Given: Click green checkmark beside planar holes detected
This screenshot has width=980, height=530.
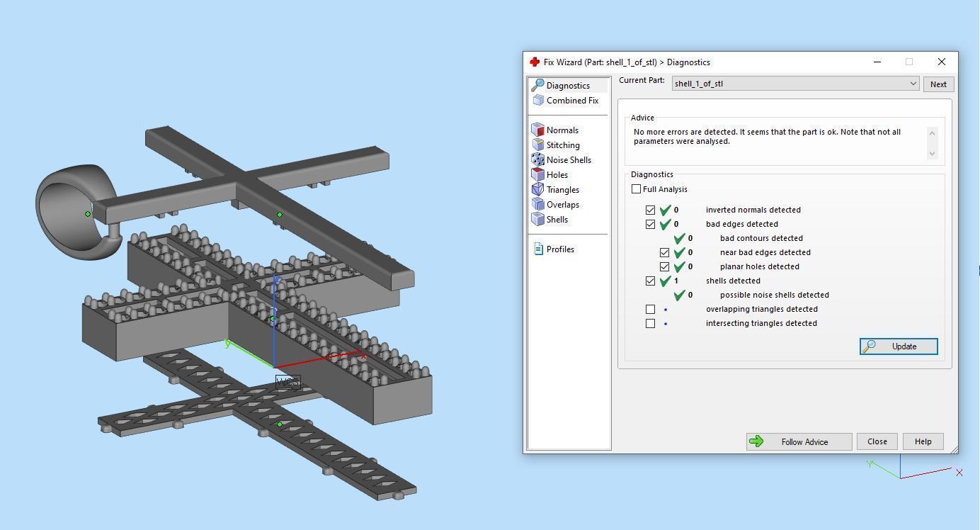Looking at the screenshot, I should click(679, 266).
